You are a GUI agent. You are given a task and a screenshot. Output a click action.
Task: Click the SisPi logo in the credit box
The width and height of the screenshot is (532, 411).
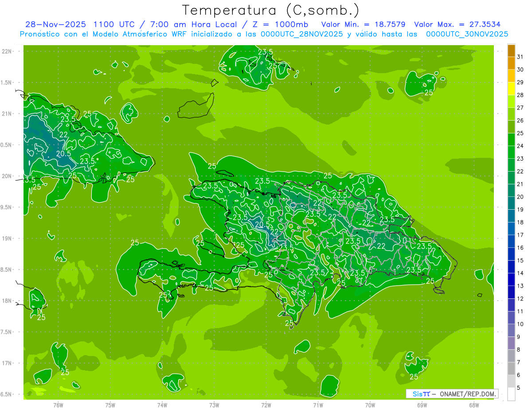(x=421, y=394)
